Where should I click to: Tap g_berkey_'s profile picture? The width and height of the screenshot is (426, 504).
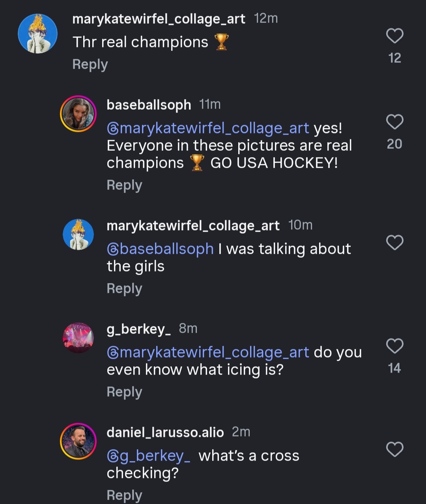point(78,338)
